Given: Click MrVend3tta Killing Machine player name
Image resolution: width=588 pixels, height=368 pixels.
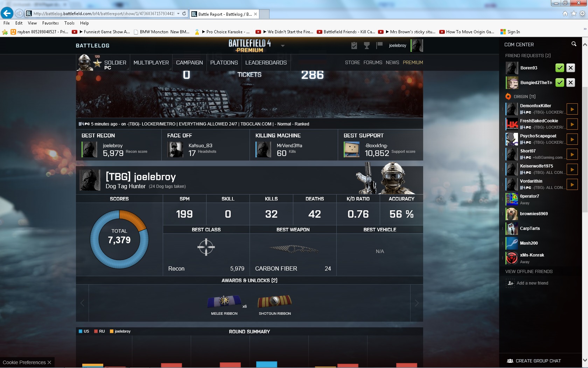Looking at the screenshot, I should 289,145.
